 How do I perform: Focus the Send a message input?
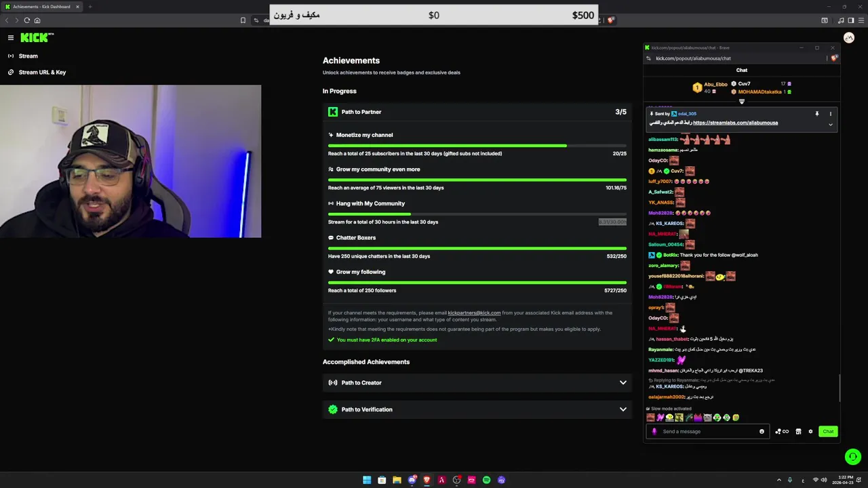[x=707, y=432]
